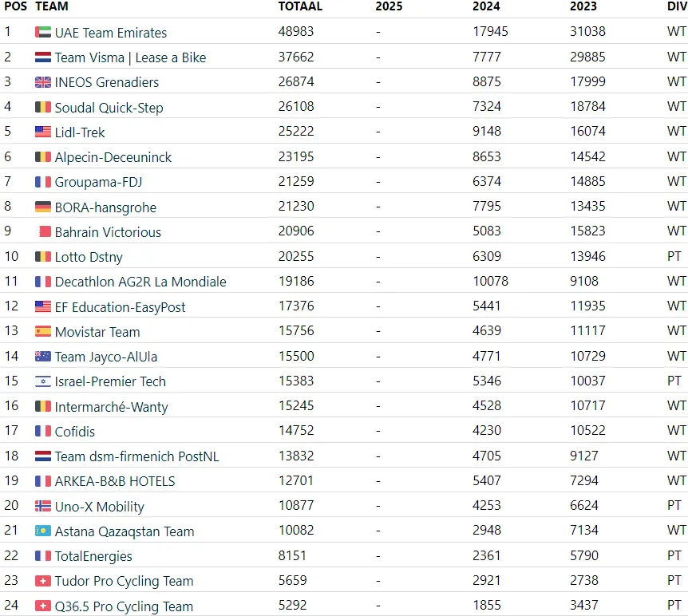Click the German flag next to BORA-hansgrohe
This screenshot has width=688, height=616.
(x=43, y=207)
